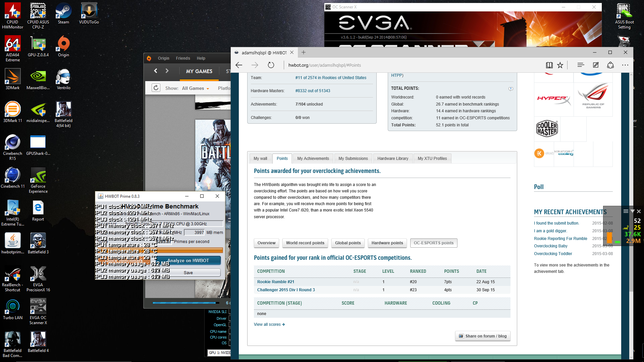Open MaxwellBios desktop icon
This screenshot has width=644, height=362.
coord(38,79)
